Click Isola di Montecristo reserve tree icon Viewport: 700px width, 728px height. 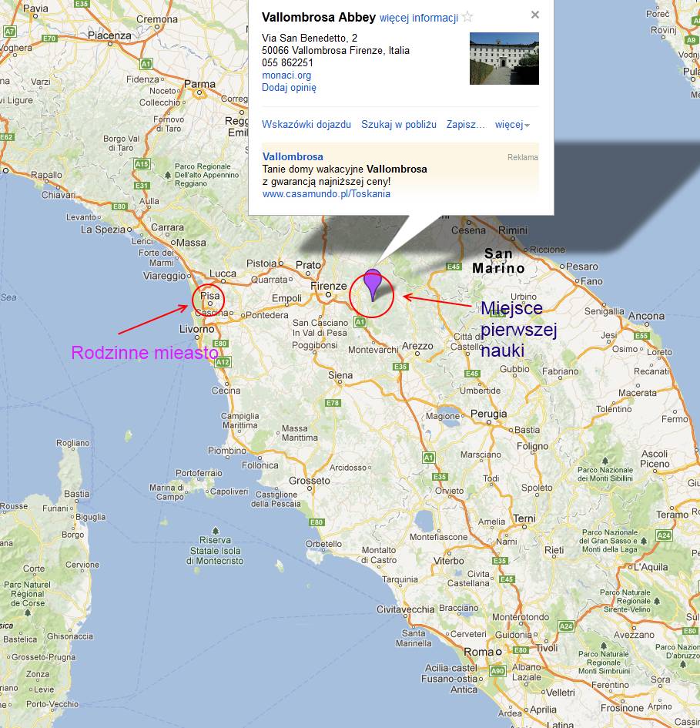coord(216,531)
